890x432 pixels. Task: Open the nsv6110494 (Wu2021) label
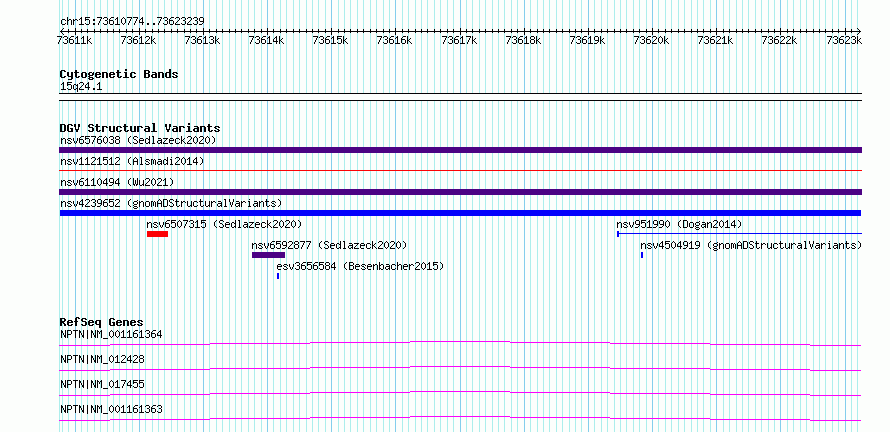[x=117, y=182]
